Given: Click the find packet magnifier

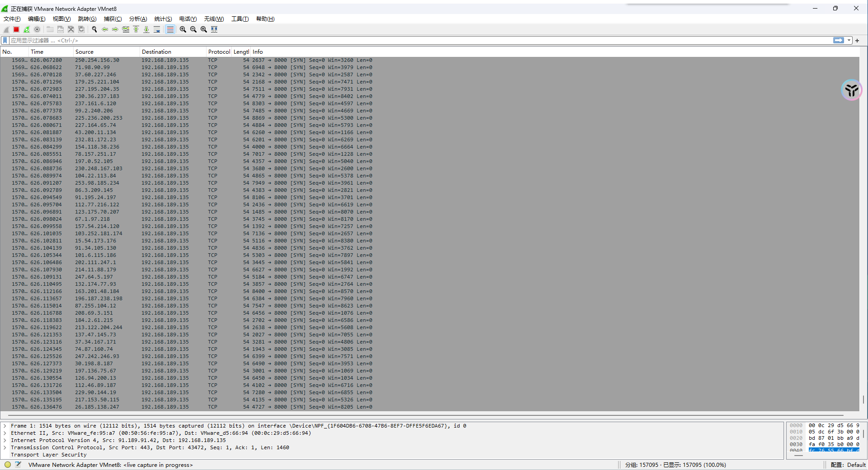Looking at the screenshot, I should pyautogui.click(x=94, y=29).
